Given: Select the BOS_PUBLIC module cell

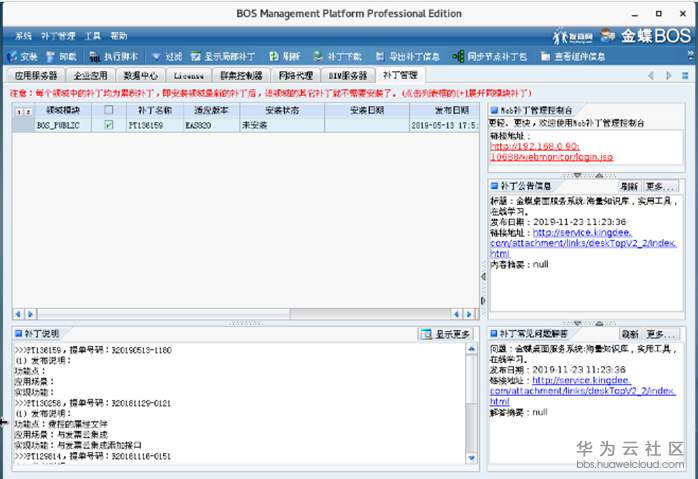Looking at the screenshot, I should [x=63, y=126].
